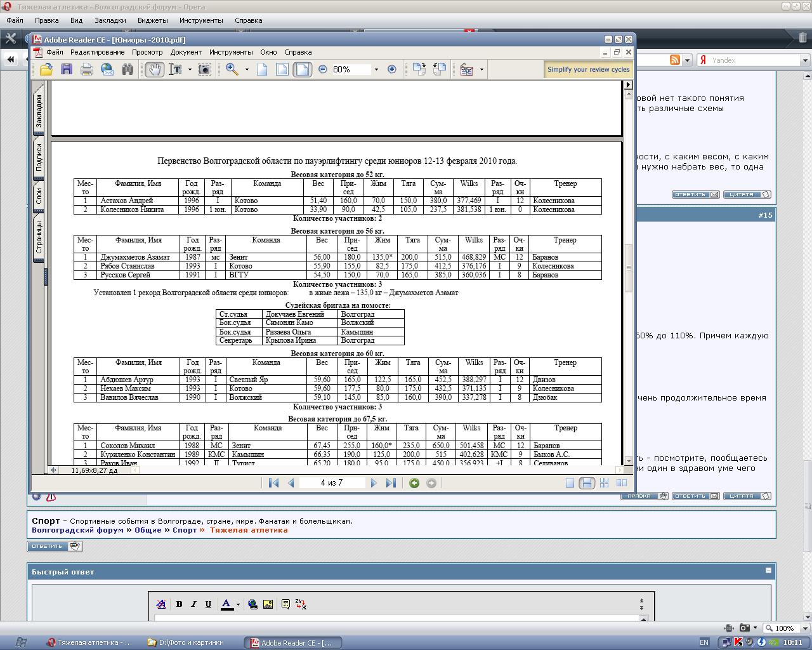Image resolution: width=812 pixels, height=650 pixels.
Task: Open the Adobe Reader Документ menu
Action: (x=186, y=52)
